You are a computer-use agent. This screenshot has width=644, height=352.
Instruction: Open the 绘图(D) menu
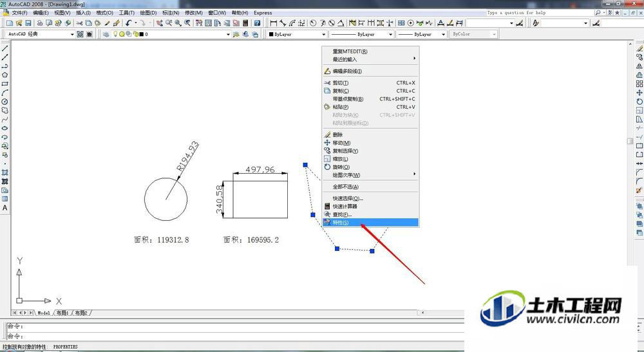coord(148,13)
